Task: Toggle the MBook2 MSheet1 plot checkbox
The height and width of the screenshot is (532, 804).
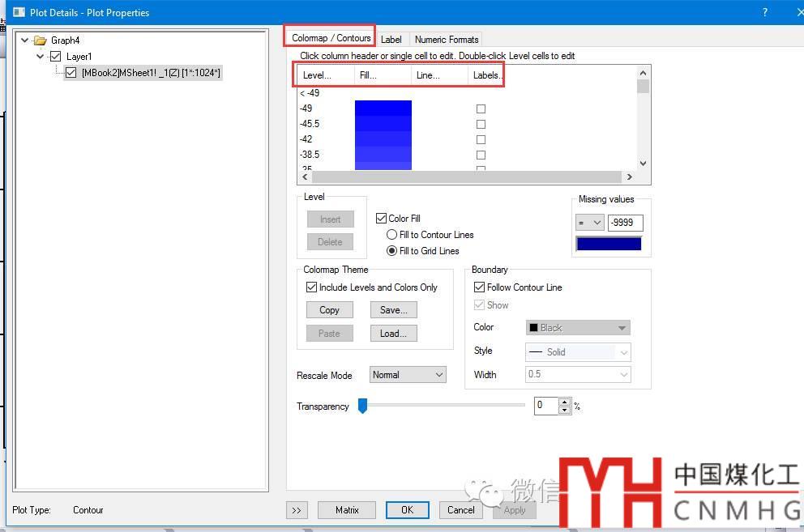Action: tap(71, 73)
